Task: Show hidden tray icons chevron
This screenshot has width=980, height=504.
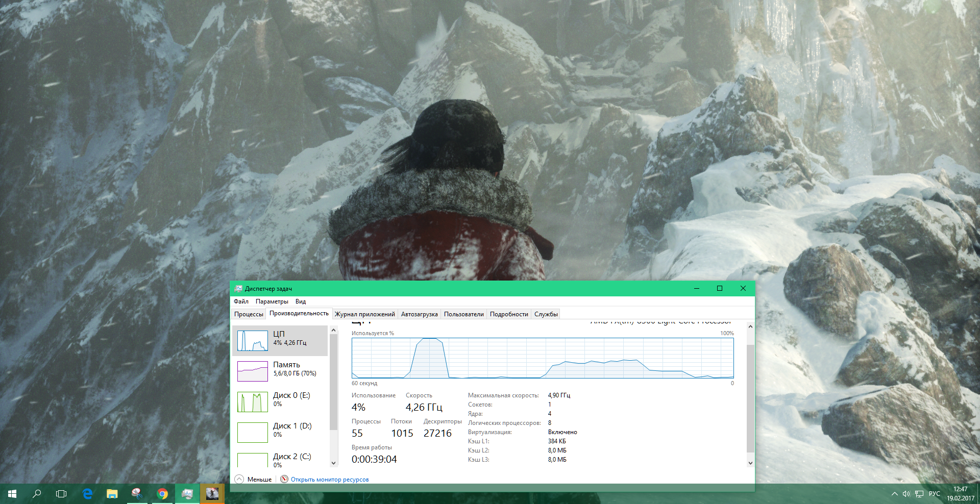Action: pyautogui.click(x=894, y=494)
